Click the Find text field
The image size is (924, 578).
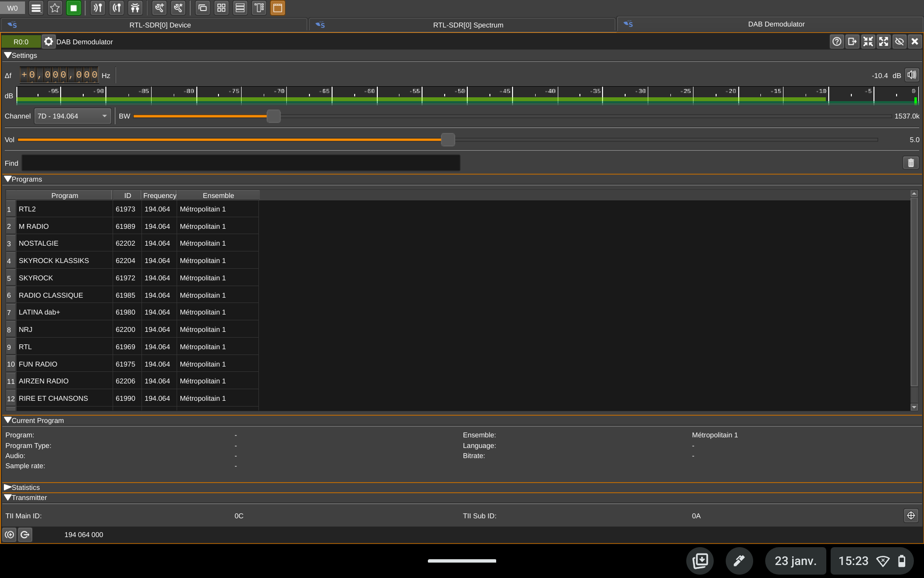(x=241, y=163)
